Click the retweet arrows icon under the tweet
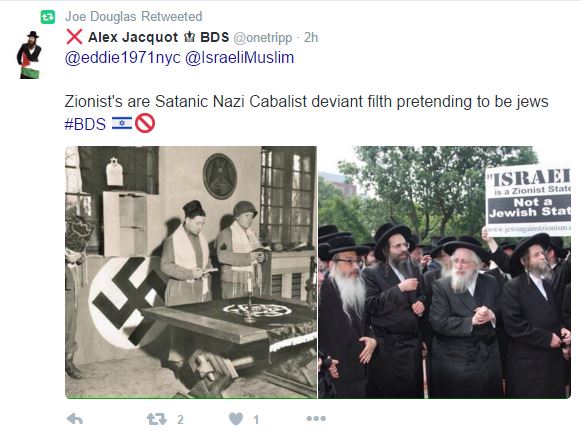The height and width of the screenshot is (435, 581). pyautogui.click(x=156, y=419)
